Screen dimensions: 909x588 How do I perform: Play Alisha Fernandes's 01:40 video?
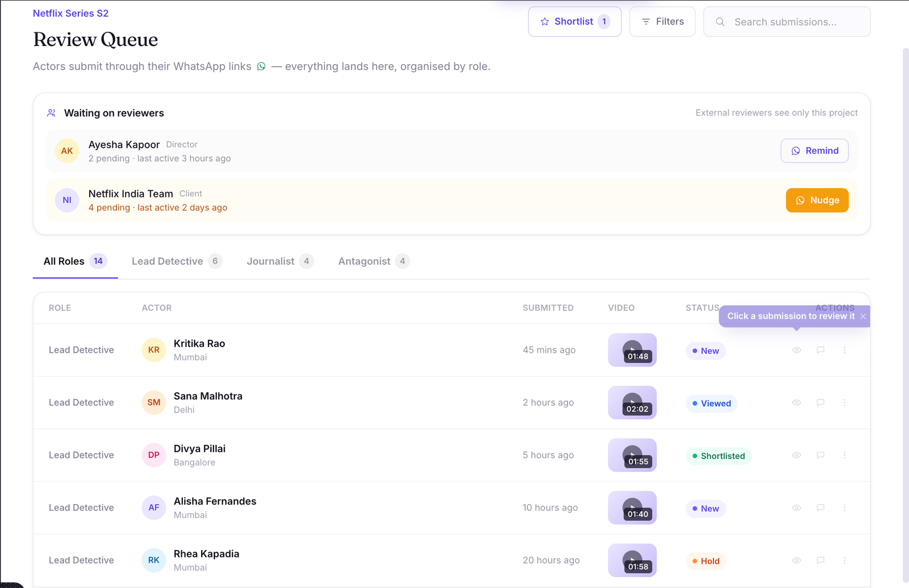(632, 508)
